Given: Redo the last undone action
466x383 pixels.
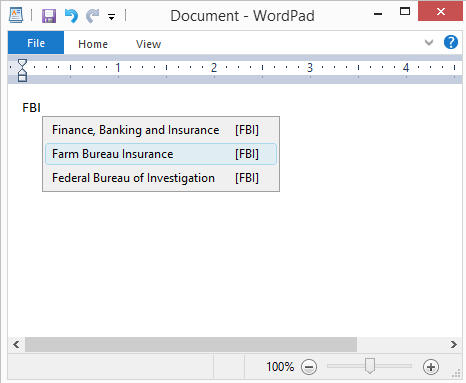Looking at the screenshot, I should pyautogui.click(x=92, y=16).
